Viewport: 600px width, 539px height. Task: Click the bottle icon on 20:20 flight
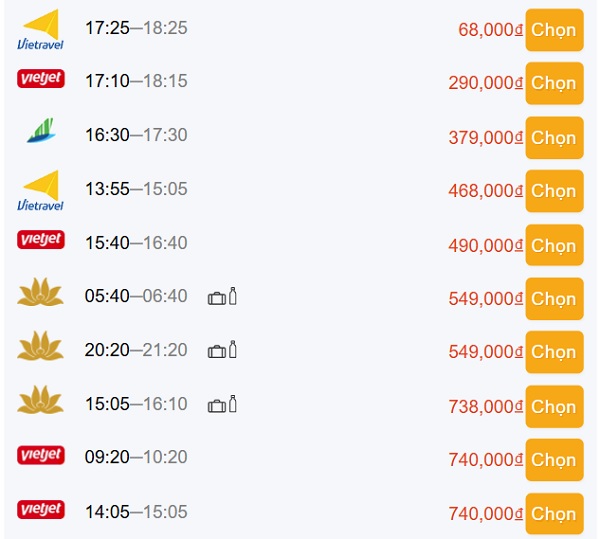(x=233, y=349)
